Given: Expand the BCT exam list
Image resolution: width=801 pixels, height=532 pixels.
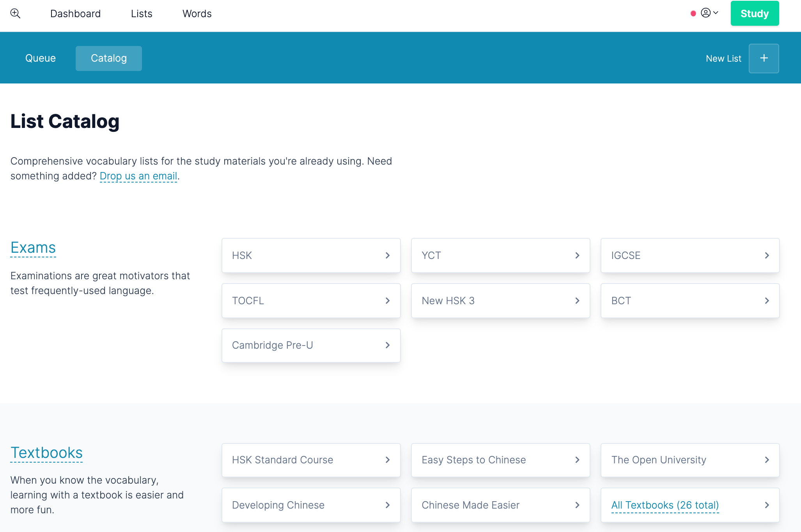Looking at the screenshot, I should (690, 300).
